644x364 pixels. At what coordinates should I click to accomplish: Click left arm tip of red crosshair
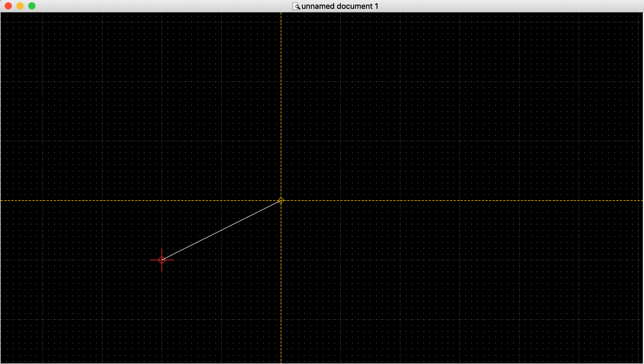click(x=150, y=260)
